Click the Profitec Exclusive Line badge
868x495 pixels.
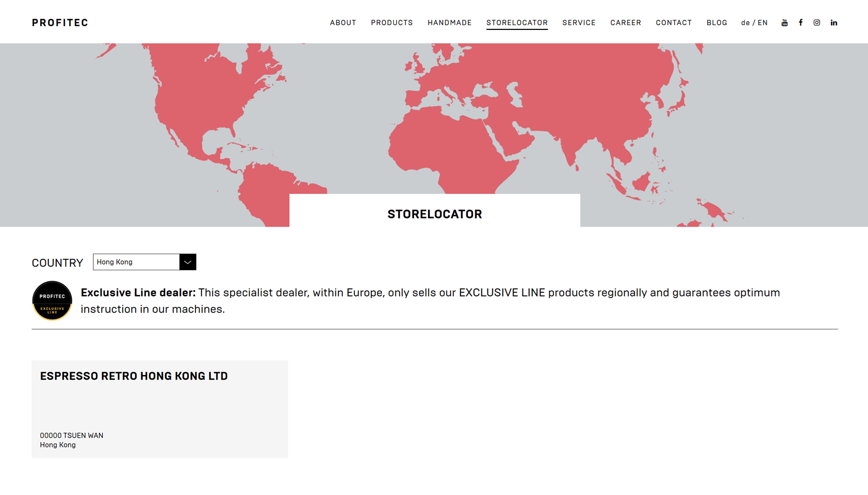coord(52,301)
